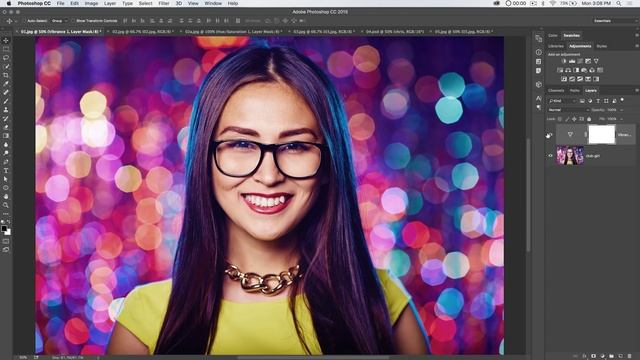Open the Adjustments panel flyout menu
640x360 pixels.
[636, 47]
